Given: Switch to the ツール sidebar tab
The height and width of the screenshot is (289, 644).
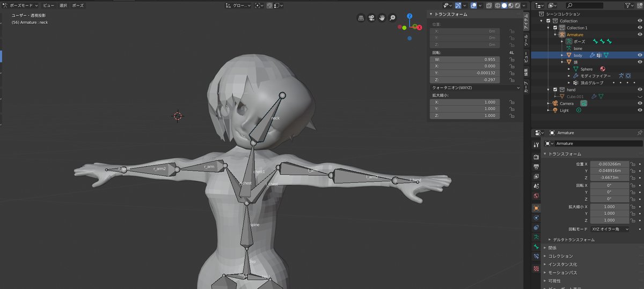Looking at the screenshot, I should [526, 40].
